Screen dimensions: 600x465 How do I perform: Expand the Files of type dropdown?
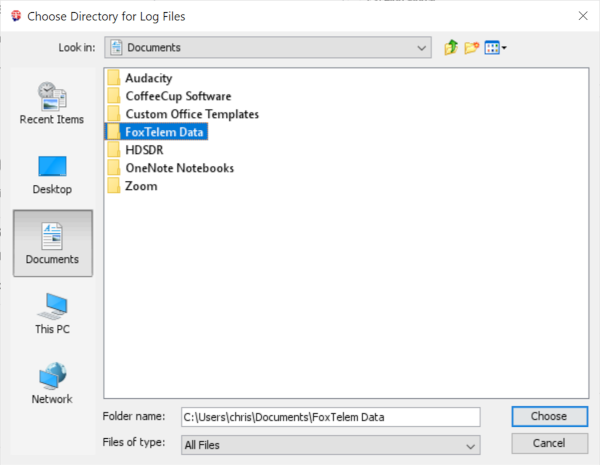click(x=331, y=445)
